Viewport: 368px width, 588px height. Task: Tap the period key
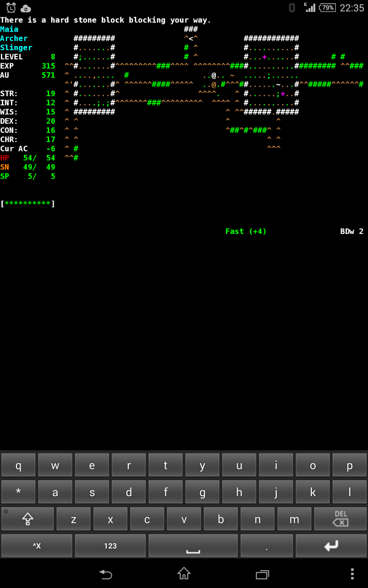tap(267, 546)
